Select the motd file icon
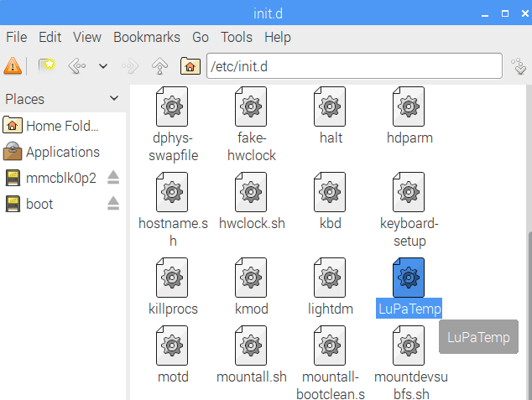 (x=172, y=345)
